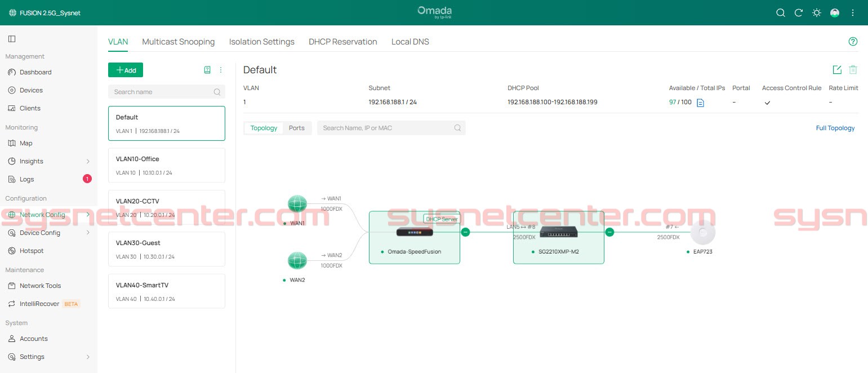Select the VLAN40-SmartTV card
Screen dimensions: 868x373
click(x=167, y=291)
